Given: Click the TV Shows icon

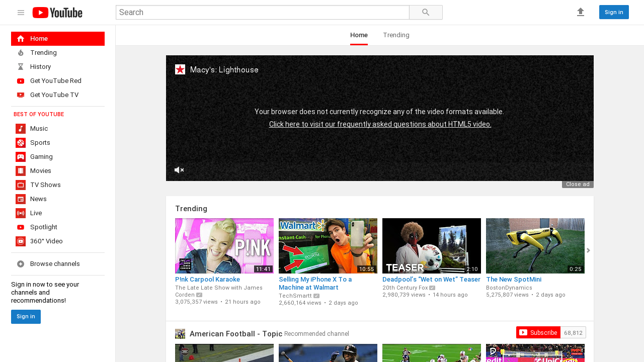Looking at the screenshot, I should [21, 185].
